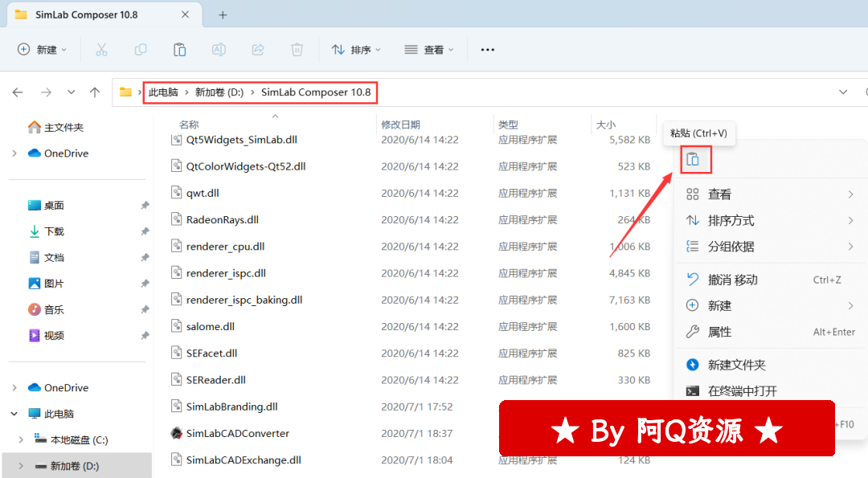Select the file SEFacet.dll
Image resolution: width=868 pixels, height=478 pixels.
211,353
